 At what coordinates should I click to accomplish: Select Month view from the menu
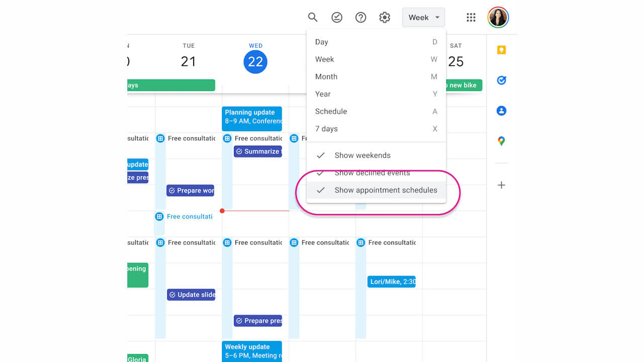(326, 76)
